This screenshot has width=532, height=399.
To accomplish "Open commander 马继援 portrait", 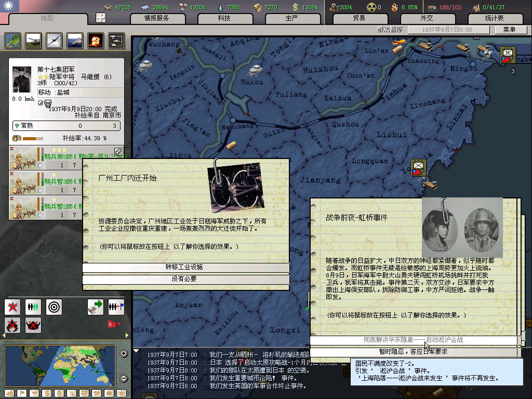I will (x=22, y=79).
